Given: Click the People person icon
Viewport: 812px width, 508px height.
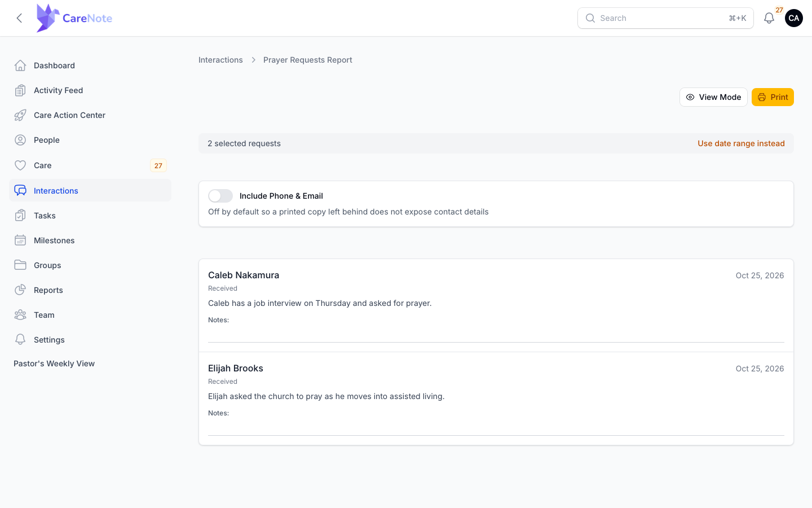Looking at the screenshot, I should coord(20,140).
